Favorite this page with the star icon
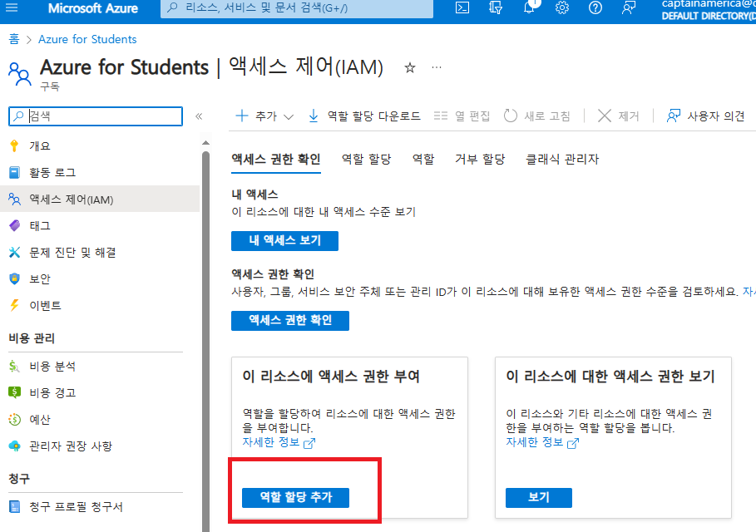 410,68
